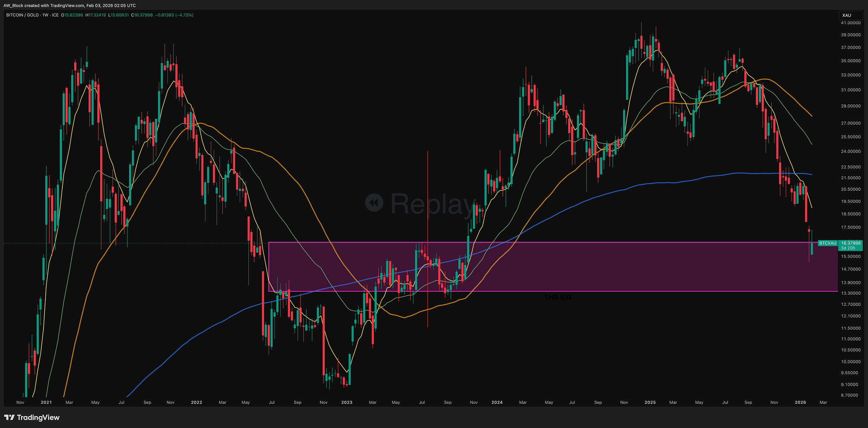Click the 1W interval in chart legend
Image resolution: width=868 pixels, height=428 pixels.
(45, 15)
